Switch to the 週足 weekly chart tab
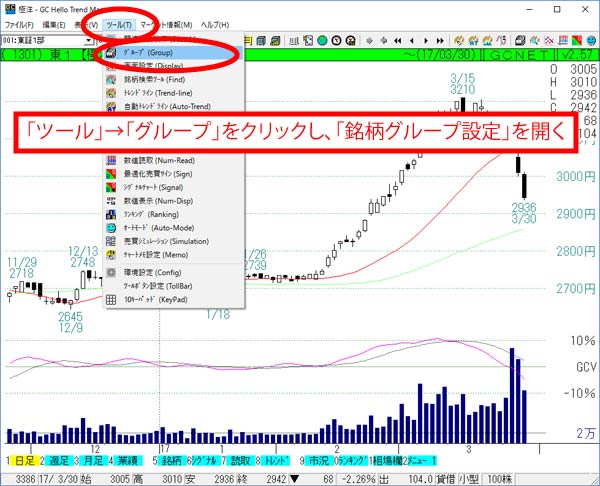The height and width of the screenshot is (486, 600). (x=59, y=461)
